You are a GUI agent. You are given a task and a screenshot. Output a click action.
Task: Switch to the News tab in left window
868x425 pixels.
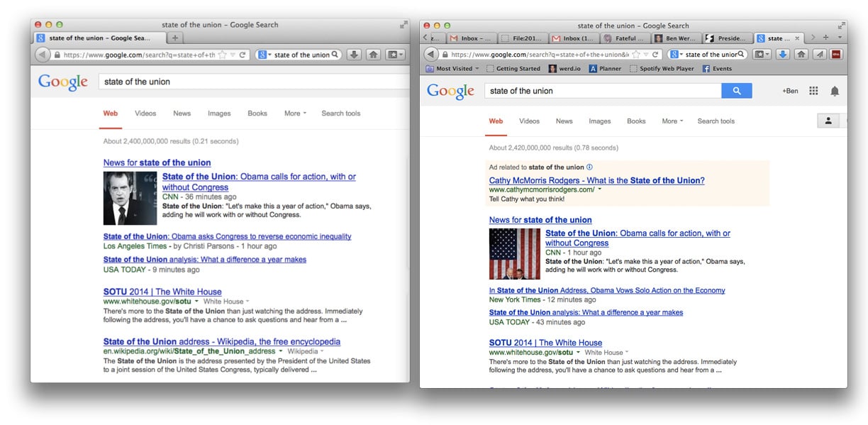pyautogui.click(x=182, y=114)
